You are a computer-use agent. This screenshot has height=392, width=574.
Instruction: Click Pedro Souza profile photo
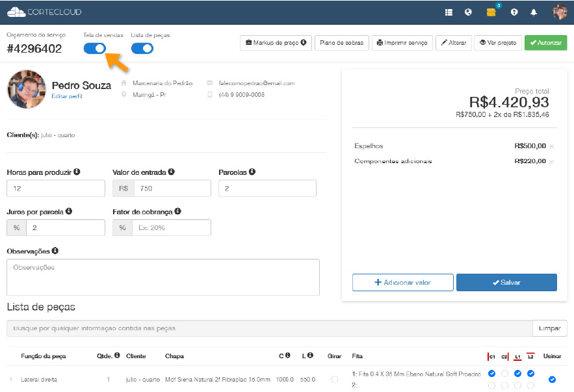(27, 89)
